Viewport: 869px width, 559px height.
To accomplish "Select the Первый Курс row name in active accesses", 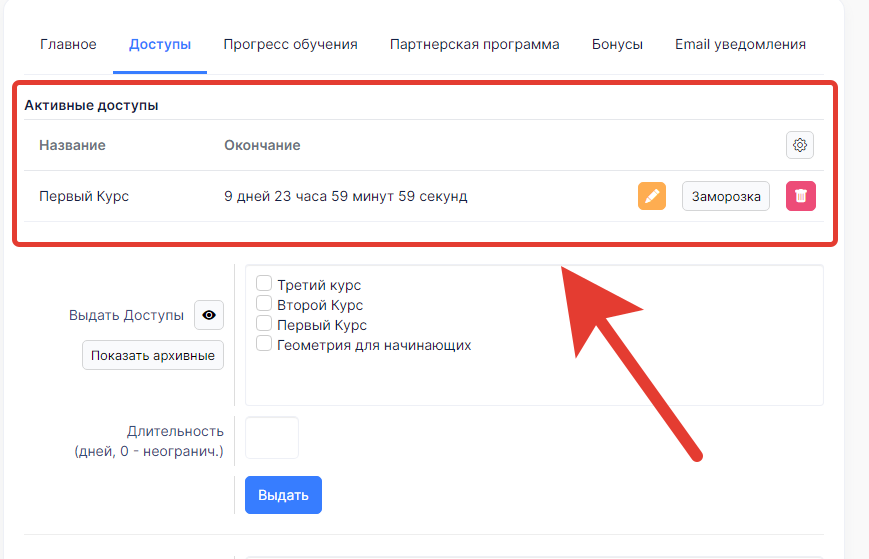I will (84, 196).
